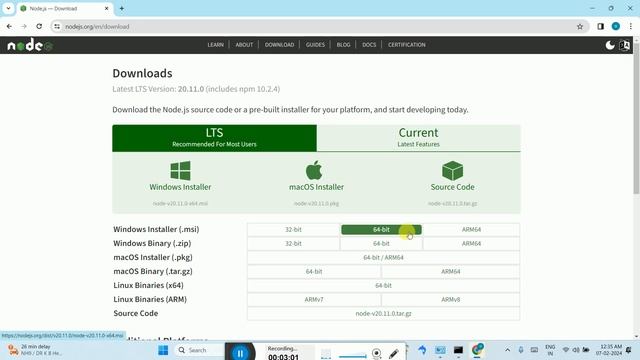The image size is (640, 360).
Task: Click the recorder webcam icon
Action: tap(376, 353)
